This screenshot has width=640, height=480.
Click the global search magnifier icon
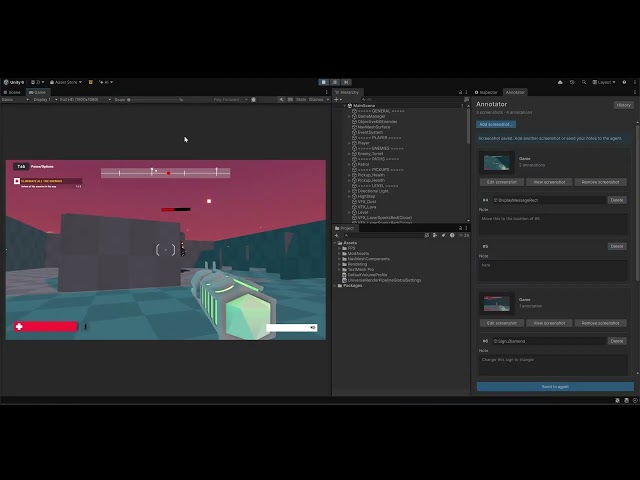coord(584,82)
